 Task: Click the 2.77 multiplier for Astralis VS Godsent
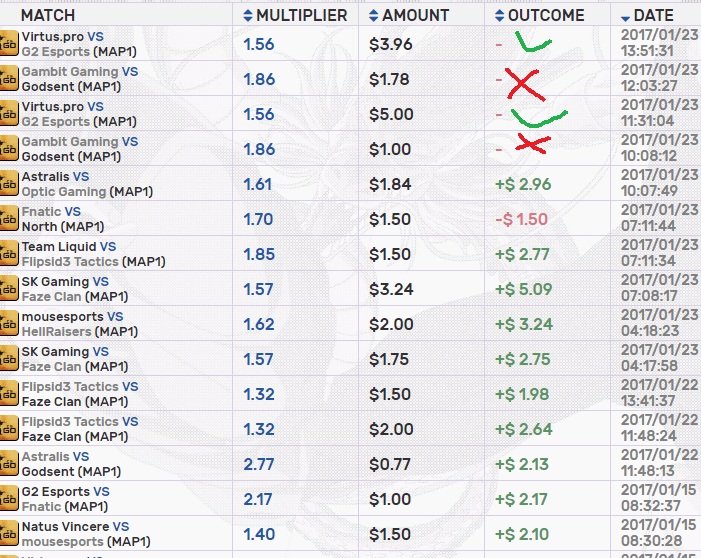[259, 464]
